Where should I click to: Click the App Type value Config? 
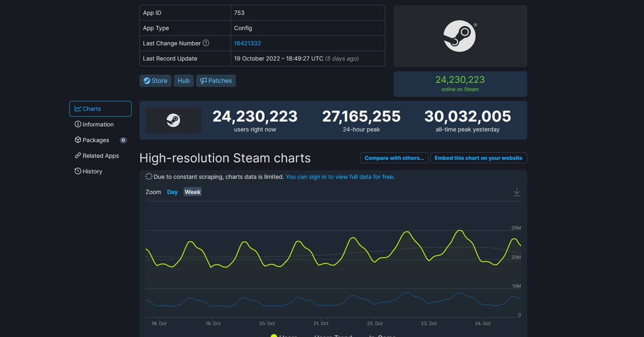click(243, 28)
